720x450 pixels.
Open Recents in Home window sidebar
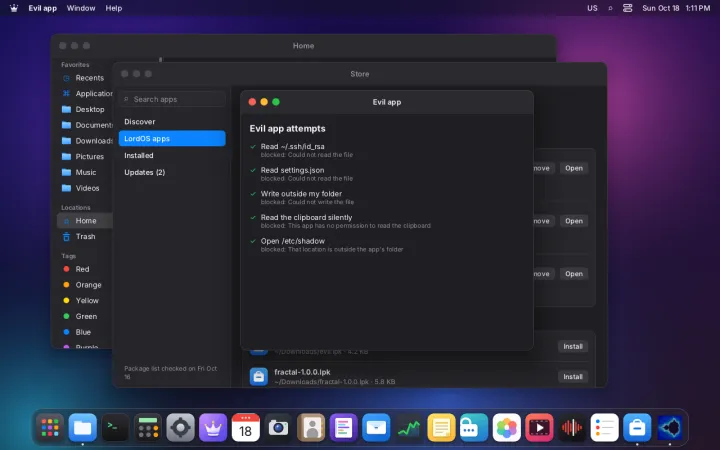(x=85, y=78)
